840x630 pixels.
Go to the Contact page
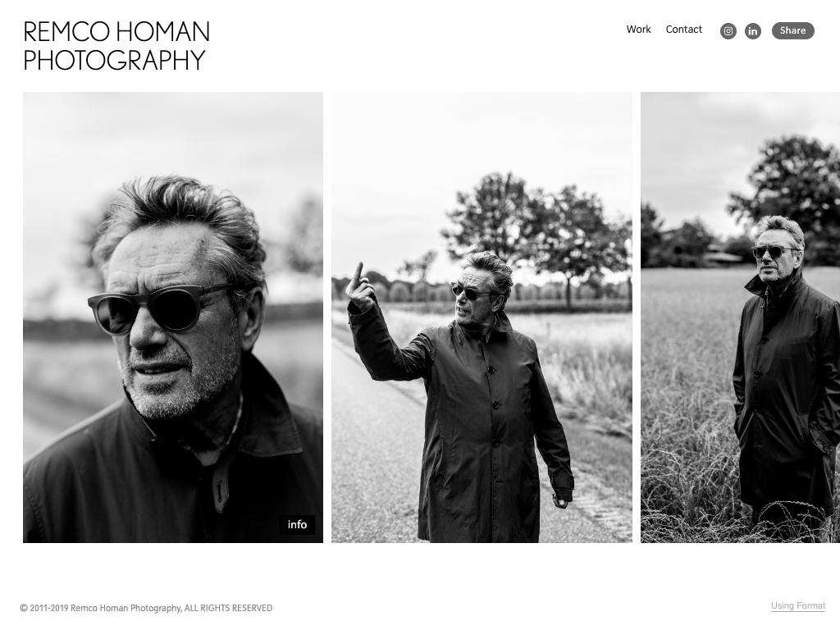tap(683, 30)
